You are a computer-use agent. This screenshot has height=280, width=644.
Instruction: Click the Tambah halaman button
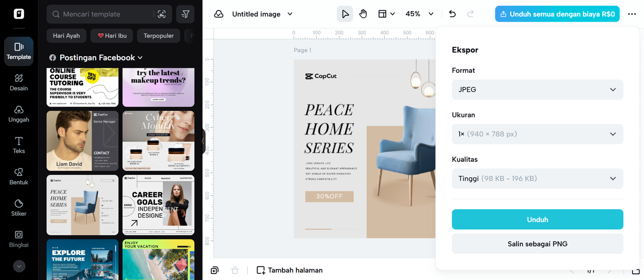tap(290, 270)
